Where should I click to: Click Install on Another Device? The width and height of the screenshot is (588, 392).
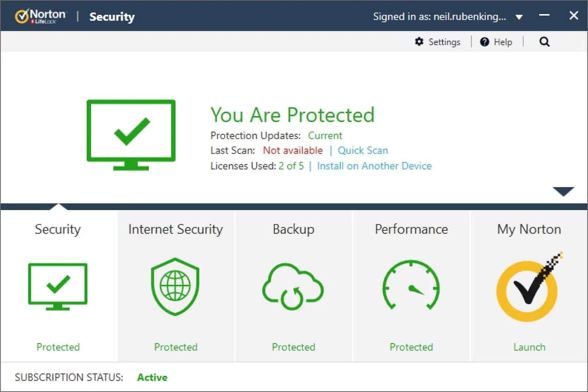(x=374, y=166)
